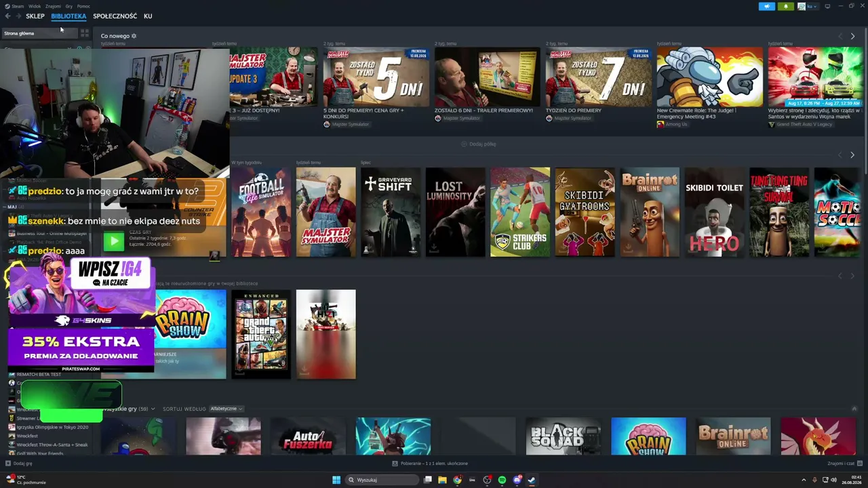Open the user account dropdown
868x488 pixels.
point(808,6)
